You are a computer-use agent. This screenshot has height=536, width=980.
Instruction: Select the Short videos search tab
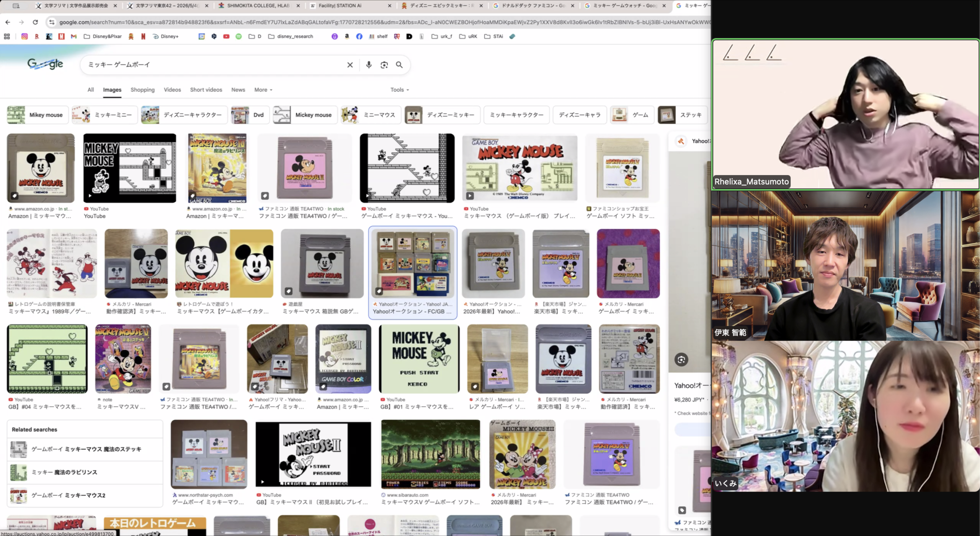pos(206,90)
